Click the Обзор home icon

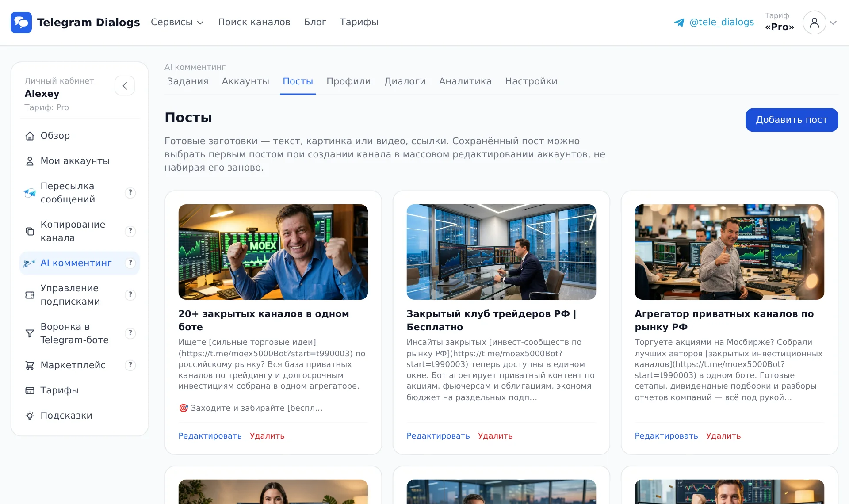click(30, 136)
